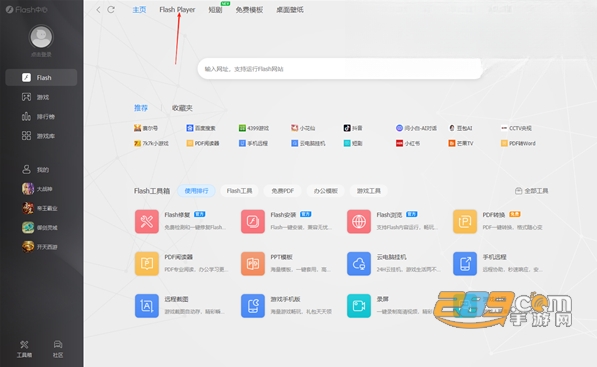Open Flash浏览 browser tool icon

point(359,221)
